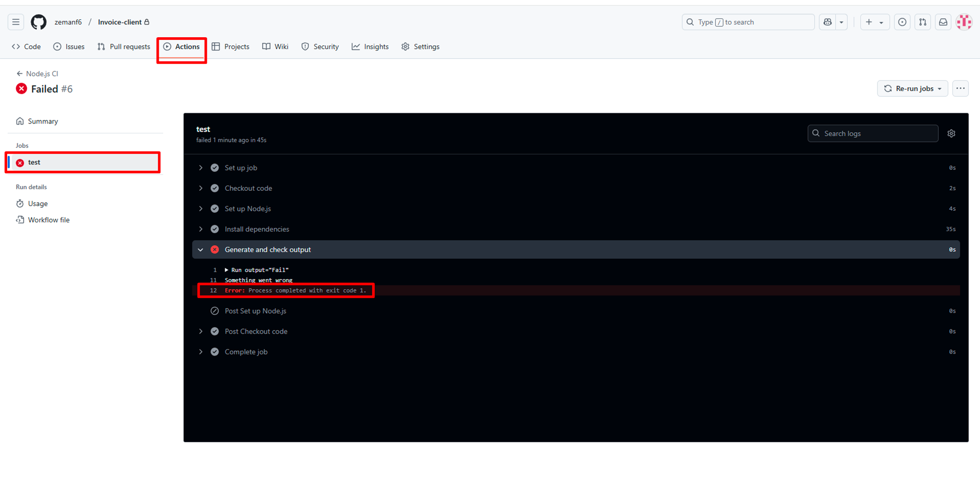Click your profile avatar in the header
This screenshot has width=980, height=479.
tap(964, 22)
